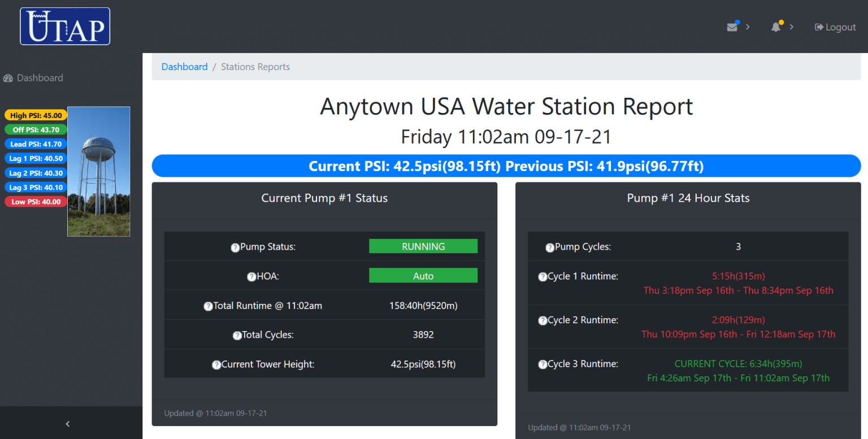
Task: Expand the notification bell chevron
Action: [791, 27]
